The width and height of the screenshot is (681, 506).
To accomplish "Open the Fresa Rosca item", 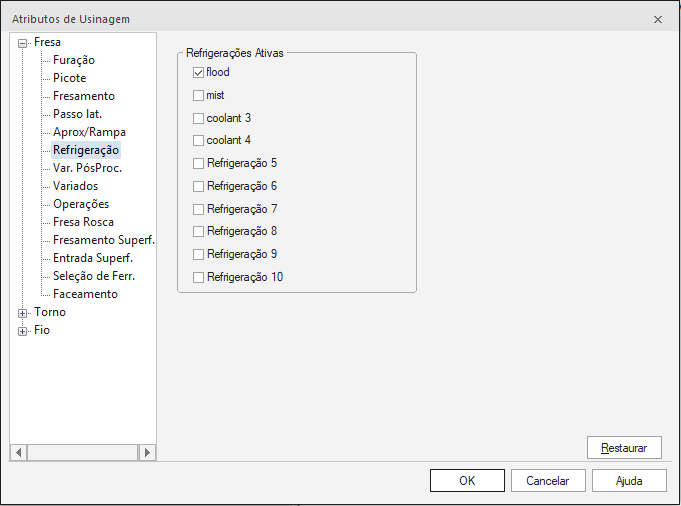I will [x=83, y=222].
